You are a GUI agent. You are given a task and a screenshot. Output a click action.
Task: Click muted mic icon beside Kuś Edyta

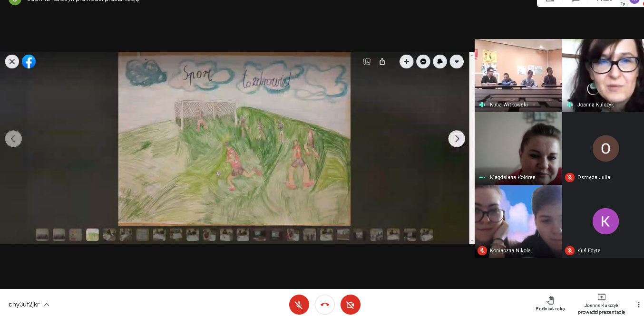coord(569,250)
